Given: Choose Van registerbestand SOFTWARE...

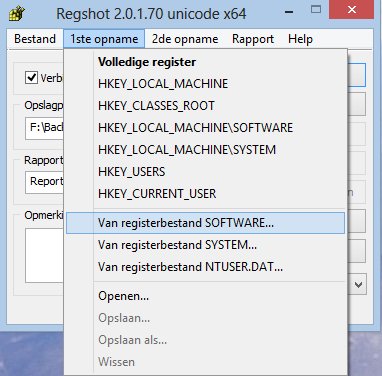Looking at the screenshot, I should [x=205, y=223].
